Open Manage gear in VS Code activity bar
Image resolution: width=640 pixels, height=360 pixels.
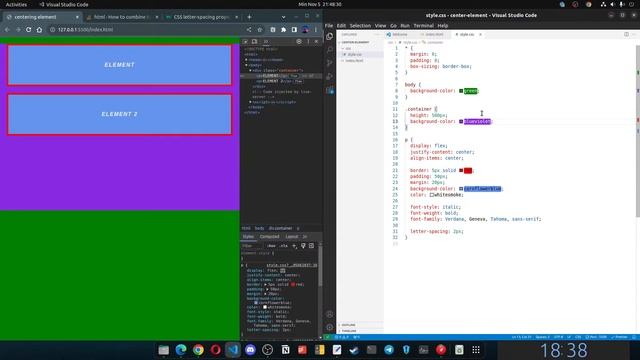pyautogui.click(x=329, y=327)
